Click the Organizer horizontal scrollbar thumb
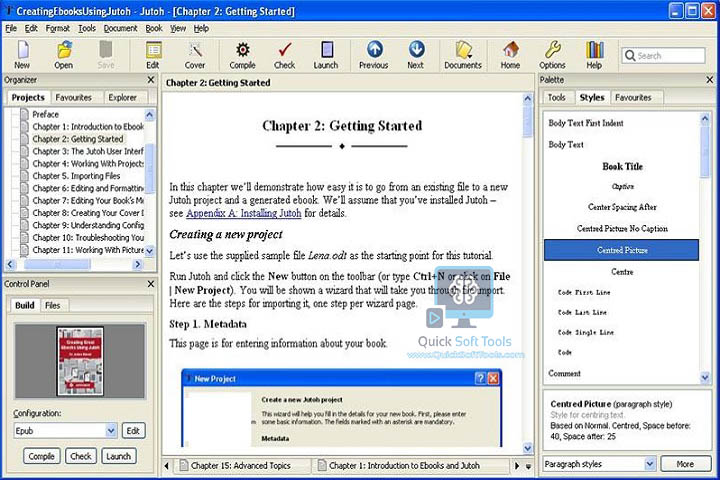 (57, 265)
